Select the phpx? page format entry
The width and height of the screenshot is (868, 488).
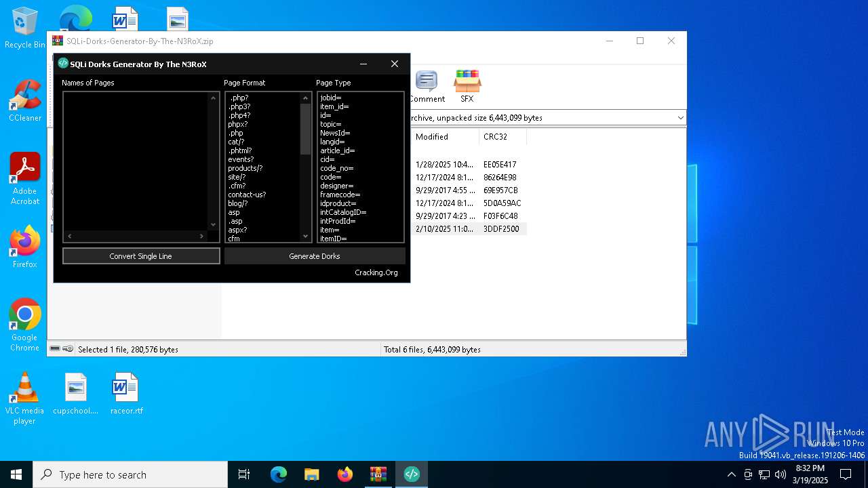pyautogui.click(x=238, y=124)
